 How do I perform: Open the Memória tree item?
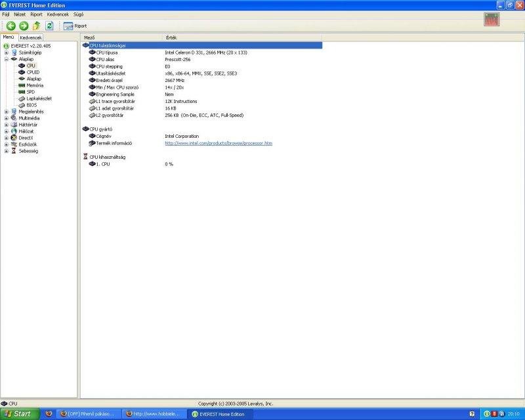point(35,85)
